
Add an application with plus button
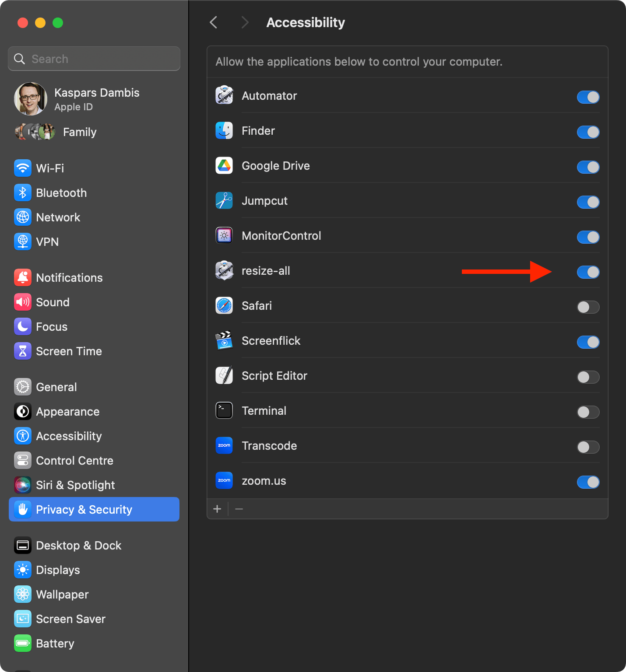(x=217, y=509)
